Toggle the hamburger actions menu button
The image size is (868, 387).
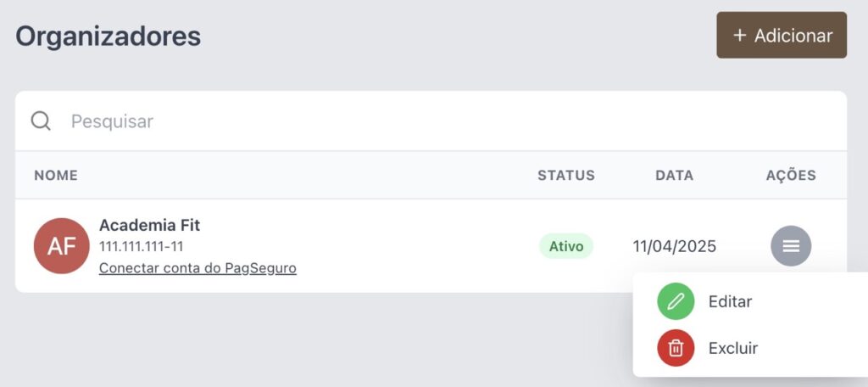click(791, 245)
